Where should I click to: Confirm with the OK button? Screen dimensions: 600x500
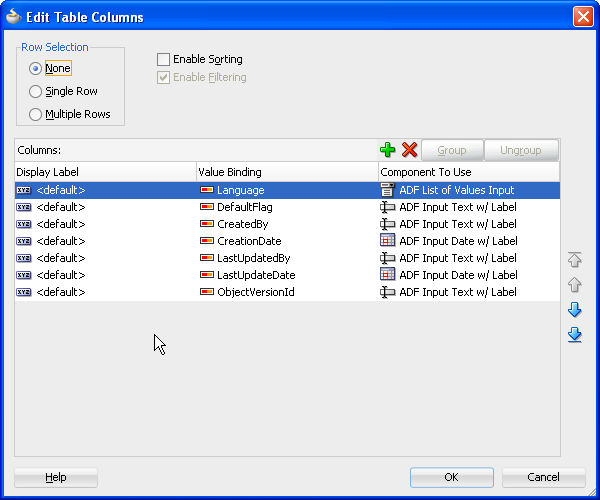pyautogui.click(x=452, y=477)
